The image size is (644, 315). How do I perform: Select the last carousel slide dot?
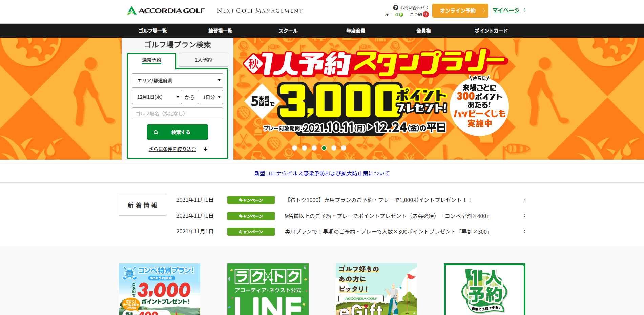[x=344, y=148]
